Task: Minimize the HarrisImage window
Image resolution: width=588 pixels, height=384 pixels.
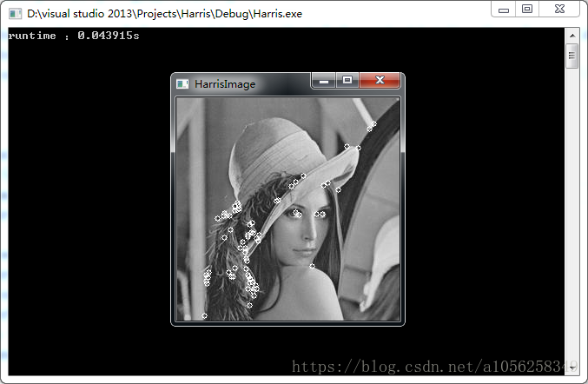Action: [324, 81]
